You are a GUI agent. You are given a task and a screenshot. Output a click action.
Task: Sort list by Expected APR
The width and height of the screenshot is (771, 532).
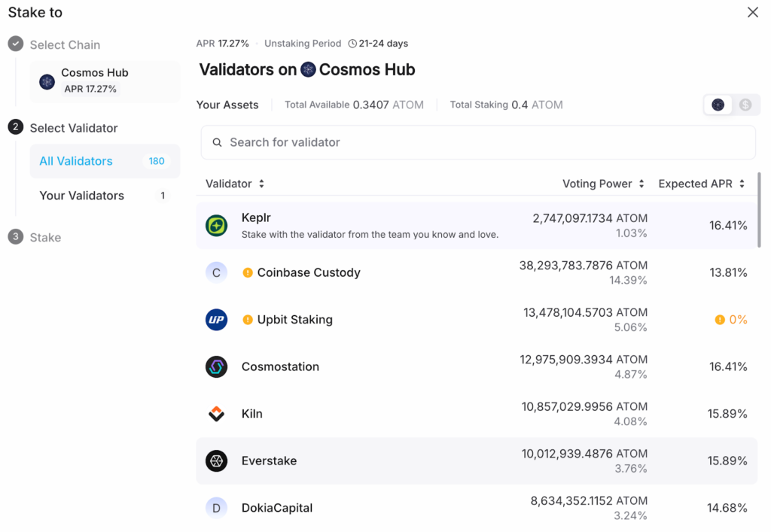click(x=701, y=184)
